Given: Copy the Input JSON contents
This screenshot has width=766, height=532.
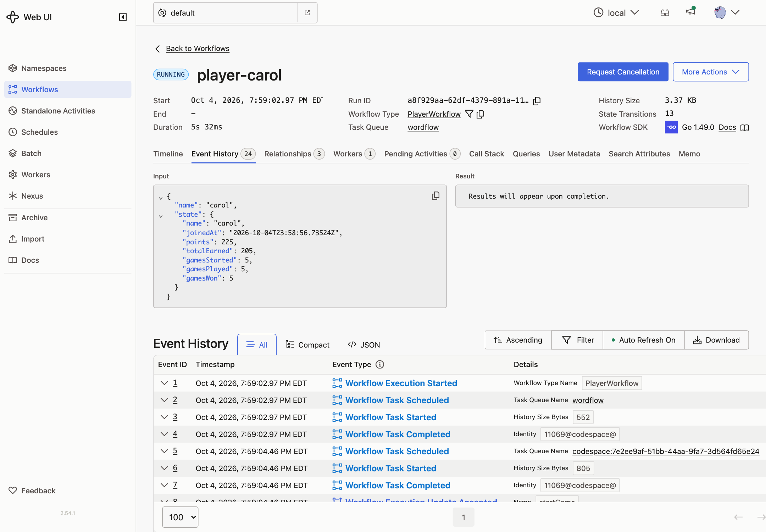Looking at the screenshot, I should click(x=435, y=196).
